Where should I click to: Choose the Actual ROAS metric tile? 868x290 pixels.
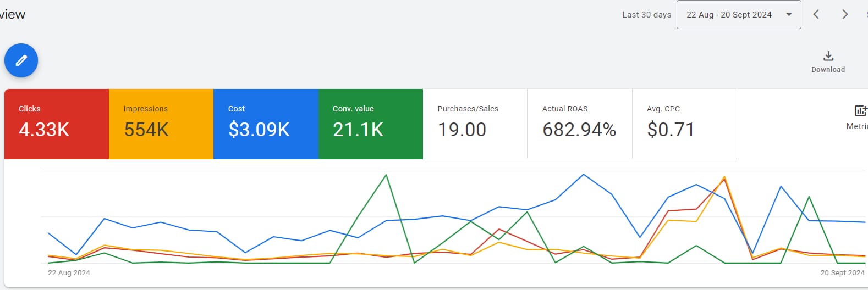click(x=579, y=124)
